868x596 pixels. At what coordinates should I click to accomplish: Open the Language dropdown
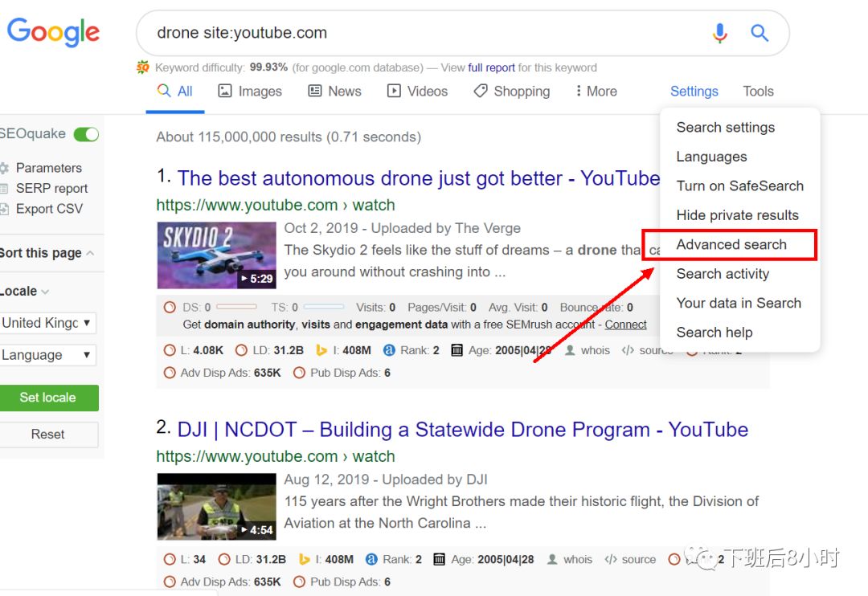coord(47,355)
